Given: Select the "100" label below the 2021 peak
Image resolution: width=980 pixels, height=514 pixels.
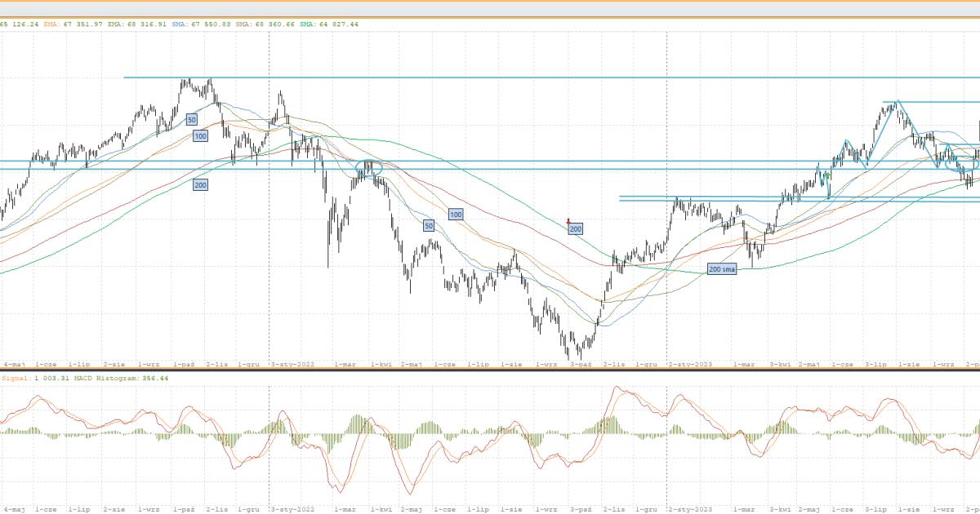Looking at the screenshot, I should click(201, 136).
